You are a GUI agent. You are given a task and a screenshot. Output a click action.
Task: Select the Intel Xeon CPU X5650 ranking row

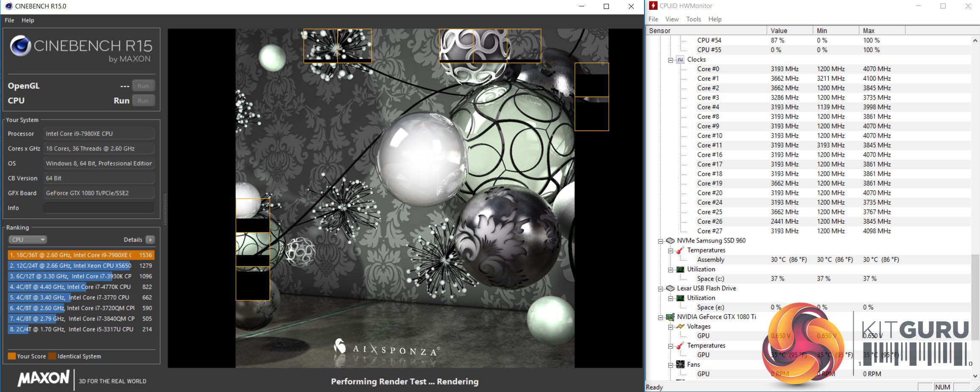pos(81,266)
